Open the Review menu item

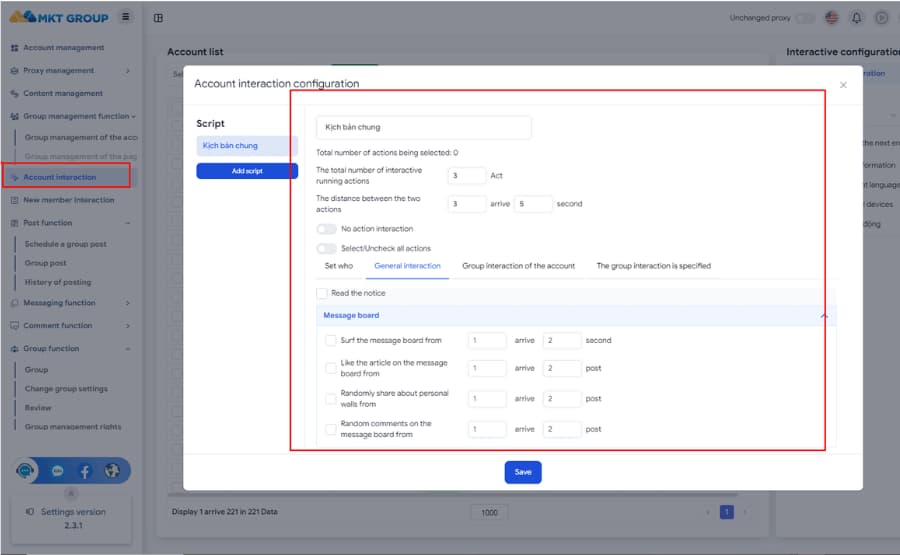(38, 407)
